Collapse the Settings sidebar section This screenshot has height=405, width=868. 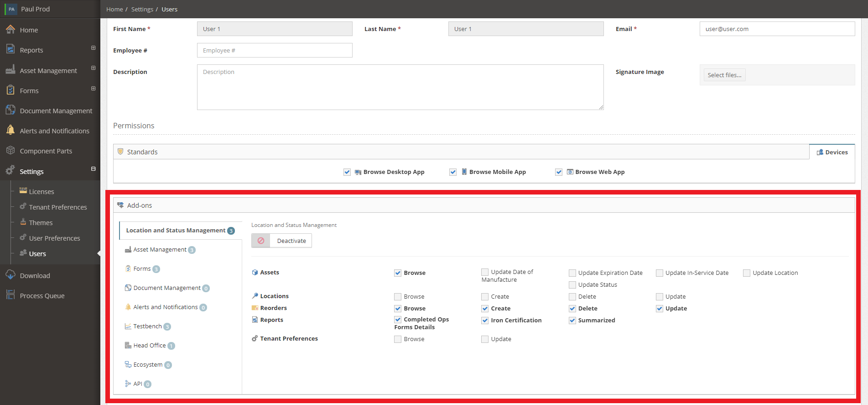[x=93, y=169]
